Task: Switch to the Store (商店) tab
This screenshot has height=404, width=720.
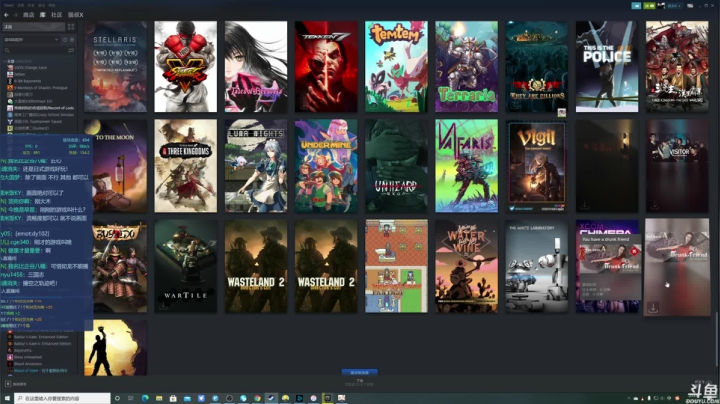Action: coord(28,15)
